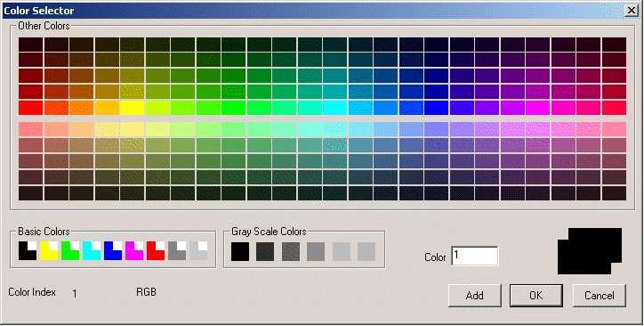Image resolution: width=644 pixels, height=326 pixels.
Task: Dismiss dialog with Cancel button
Action: pos(600,295)
